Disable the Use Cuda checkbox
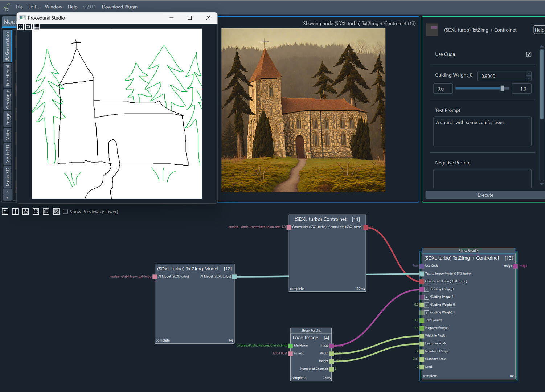Image resolution: width=545 pixels, height=392 pixels. tap(529, 54)
